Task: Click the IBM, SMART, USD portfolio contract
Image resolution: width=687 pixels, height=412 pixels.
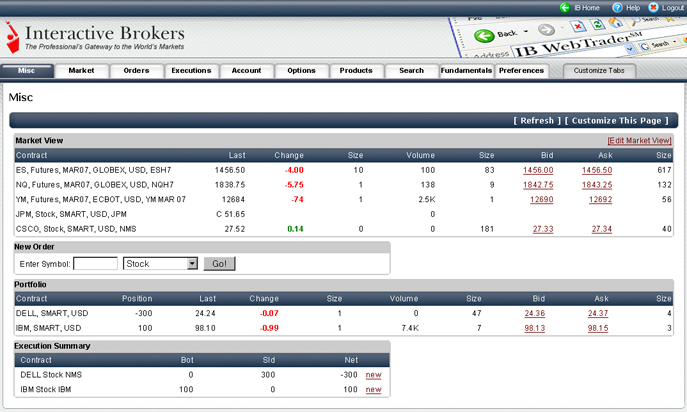Action: tap(49, 328)
